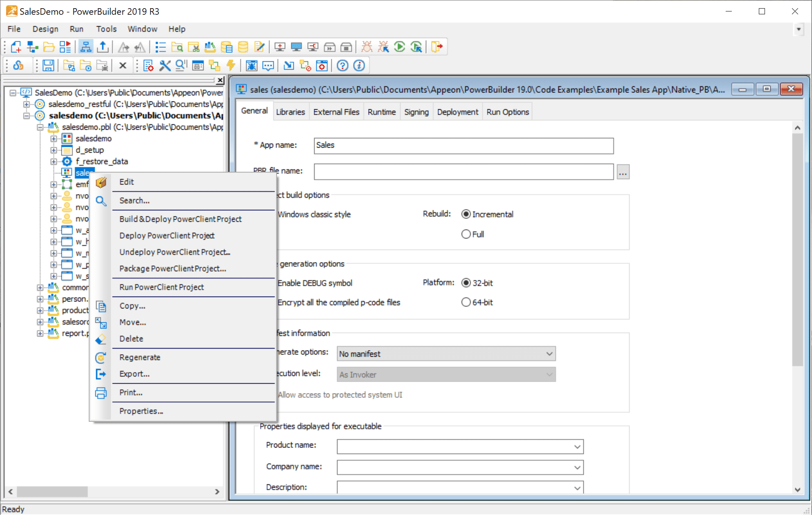Click the Deploy Workspace toolbar icon
Screen dimensions: 812x515
[313, 47]
